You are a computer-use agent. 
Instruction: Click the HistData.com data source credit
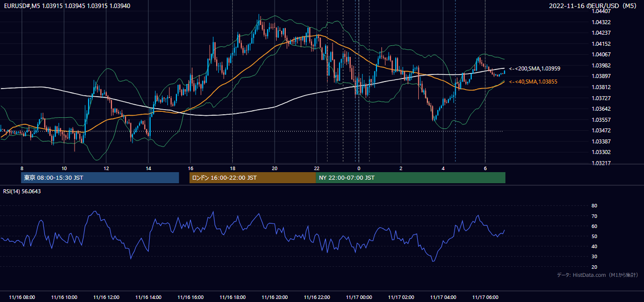click(598, 275)
